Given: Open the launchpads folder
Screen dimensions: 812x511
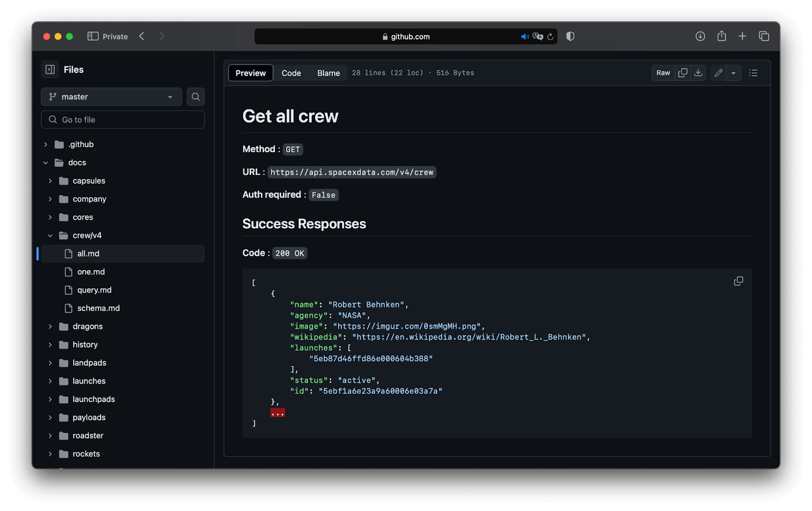Looking at the screenshot, I should click(x=93, y=399).
